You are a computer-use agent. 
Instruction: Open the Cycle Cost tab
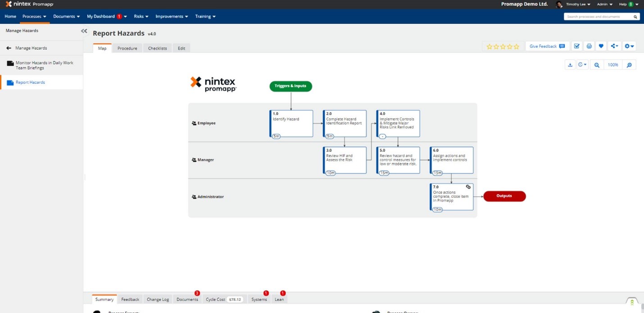(224, 299)
